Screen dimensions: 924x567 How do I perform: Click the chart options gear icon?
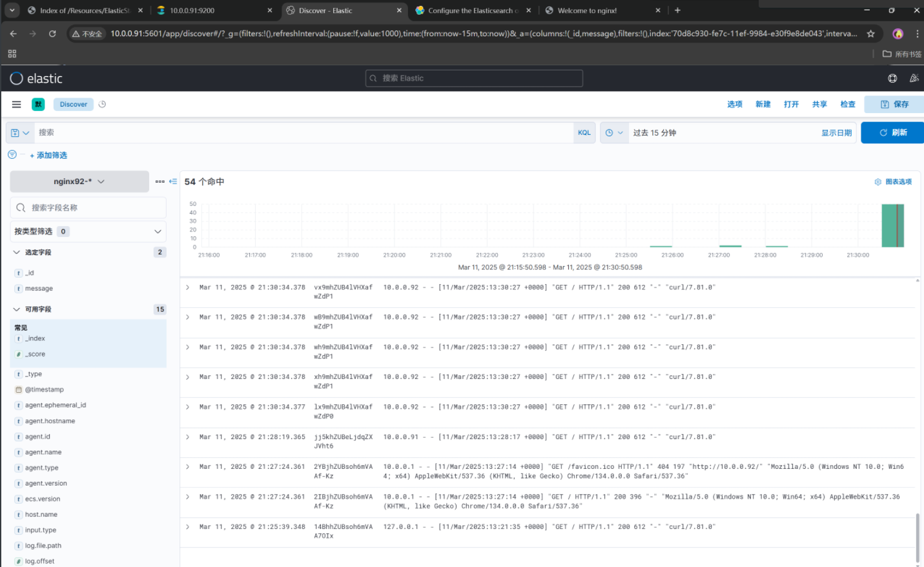[x=878, y=182]
